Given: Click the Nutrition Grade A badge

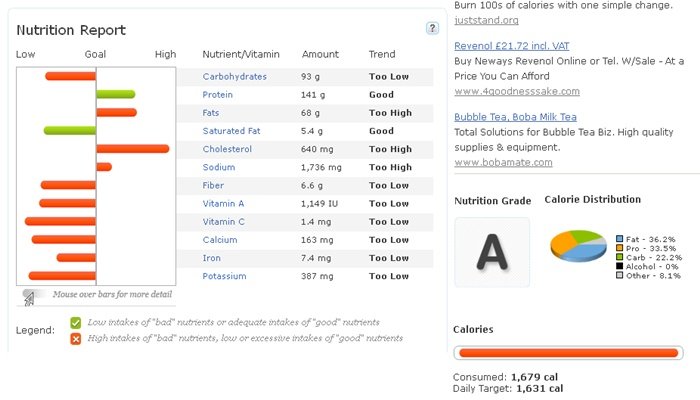Looking at the screenshot, I should click(x=492, y=252).
